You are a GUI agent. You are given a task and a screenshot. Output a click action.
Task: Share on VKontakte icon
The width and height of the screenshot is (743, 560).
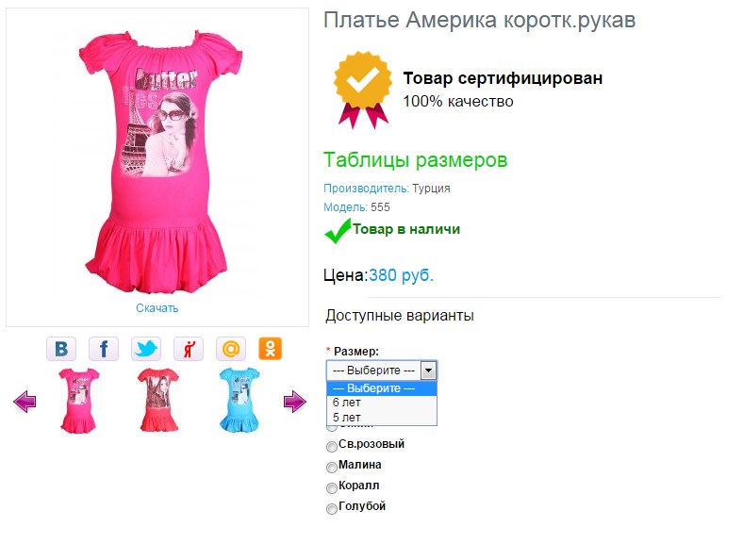pos(61,349)
